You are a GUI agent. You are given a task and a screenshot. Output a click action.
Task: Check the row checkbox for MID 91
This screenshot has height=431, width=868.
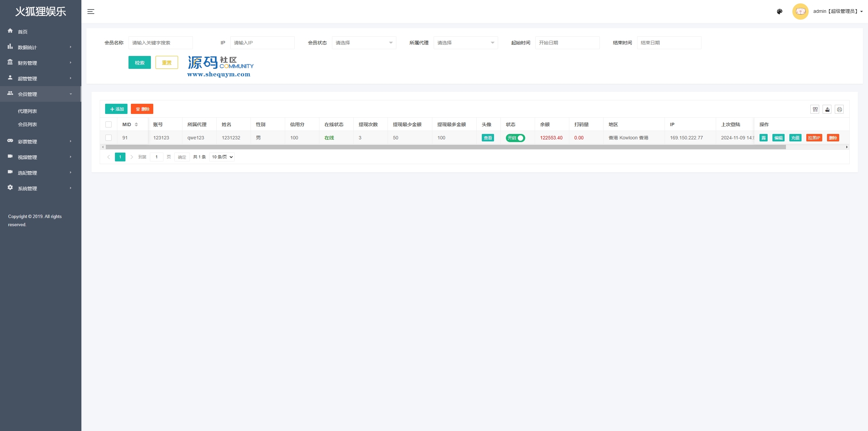108,138
